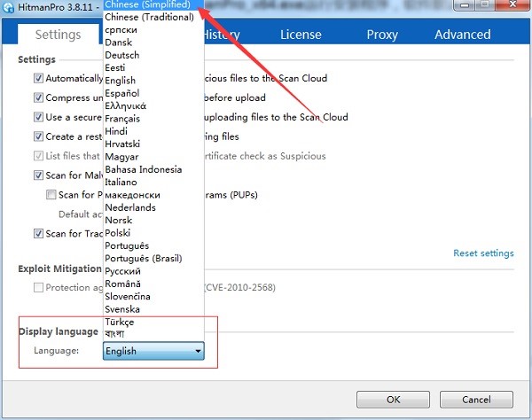This screenshot has height=420, width=532.
Task: Go to the Proxy tab
Action: pyautogui.click(x=382, y=35)
